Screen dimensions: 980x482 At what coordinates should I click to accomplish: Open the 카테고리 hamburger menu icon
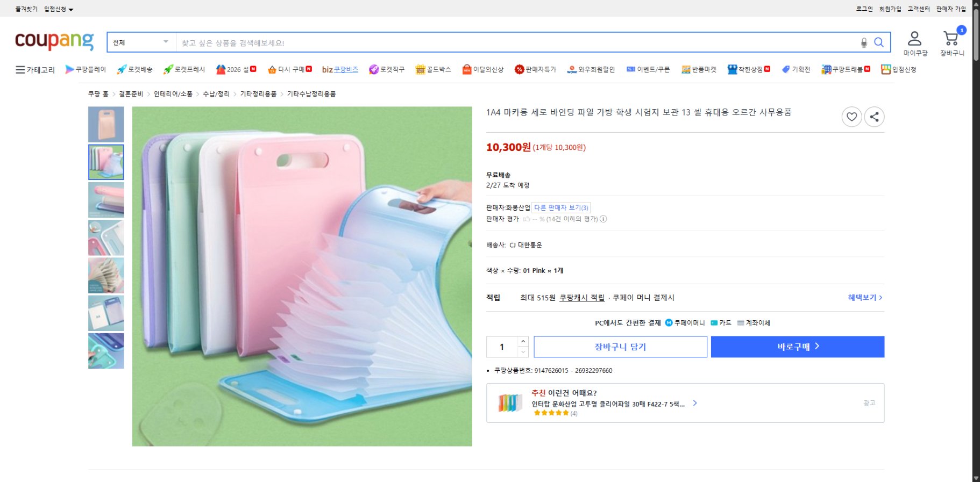coord(19,69)
